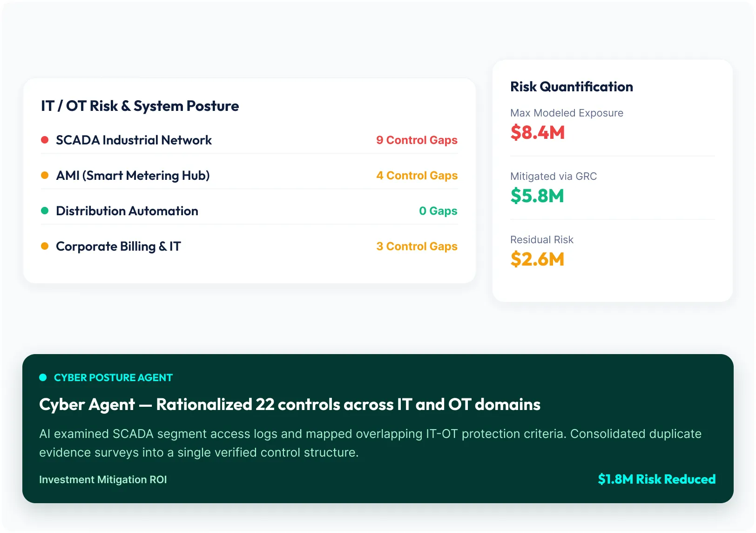756x533 pixels.
Task: Click the "9 Control Gaps" value
Action: (x=417, y=140)
